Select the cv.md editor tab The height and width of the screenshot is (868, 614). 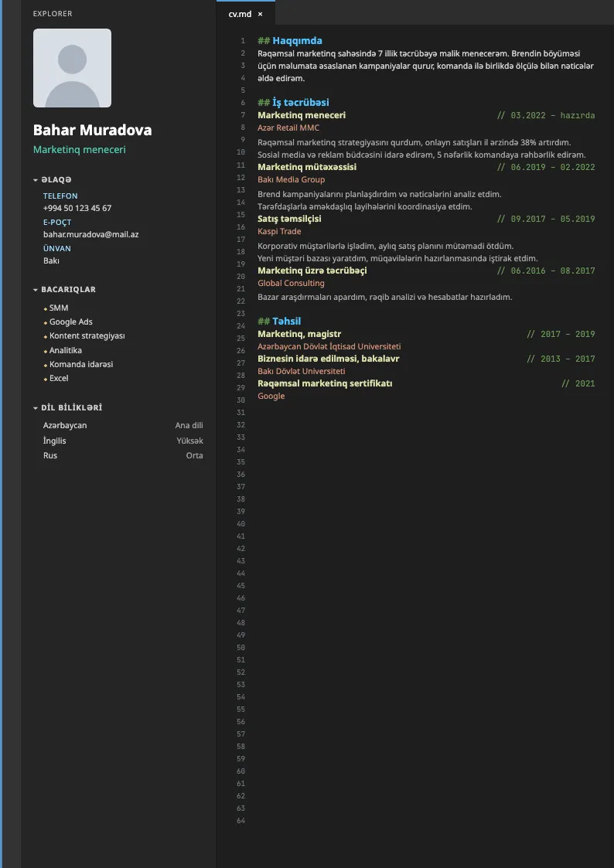(x=245, y=13)
